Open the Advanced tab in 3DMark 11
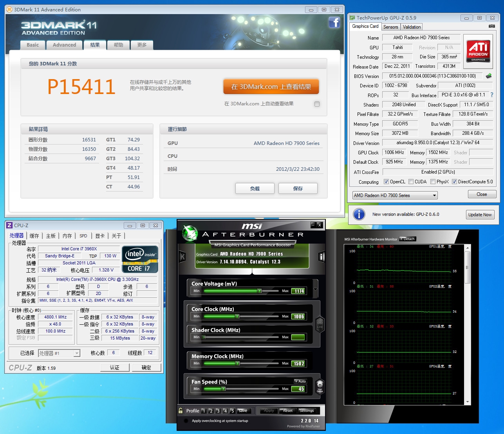 pyautogui.click(x=64, y=45)
